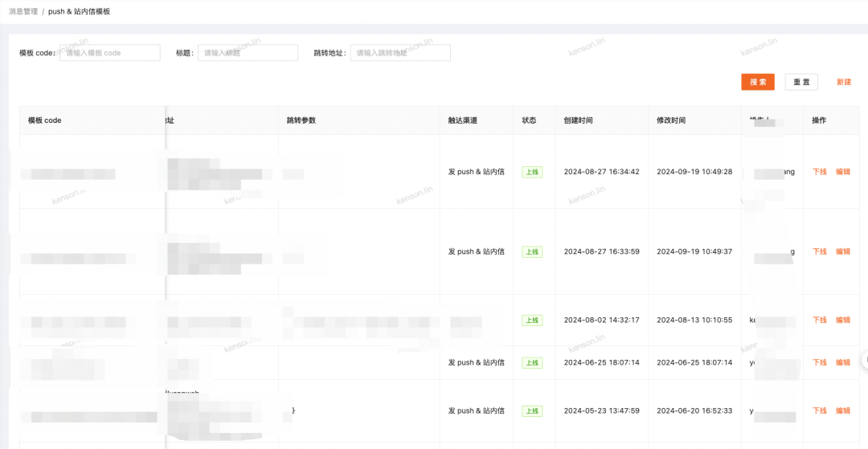Image resolution: width=868 pixels, height=449 pixels.
Task: Click modified time 2024-09-19 10:49:37
Action: (694, 251)
